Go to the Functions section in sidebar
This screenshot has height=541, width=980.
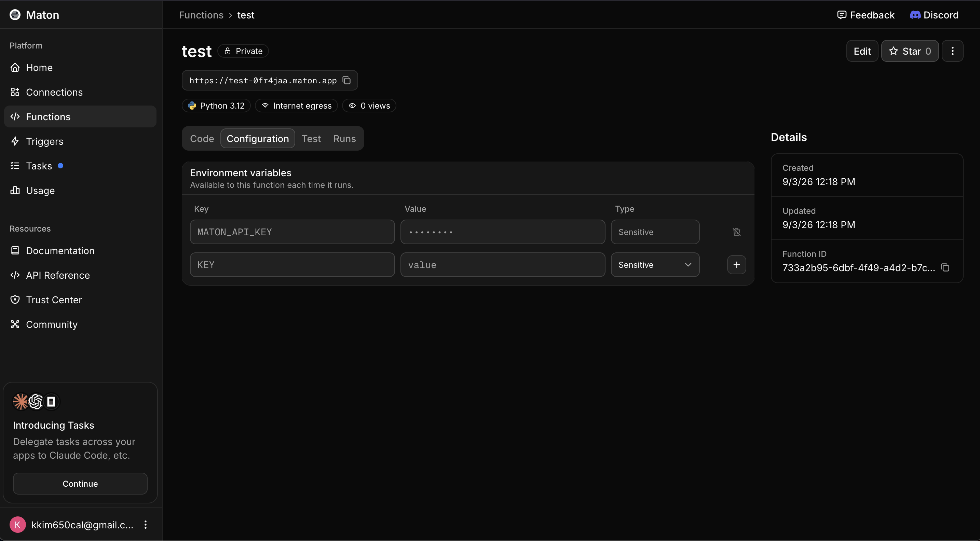click(x=80, y=117)
